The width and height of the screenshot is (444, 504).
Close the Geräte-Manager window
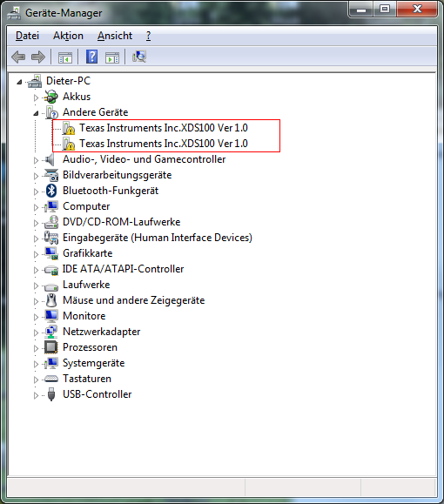[417, 9]
